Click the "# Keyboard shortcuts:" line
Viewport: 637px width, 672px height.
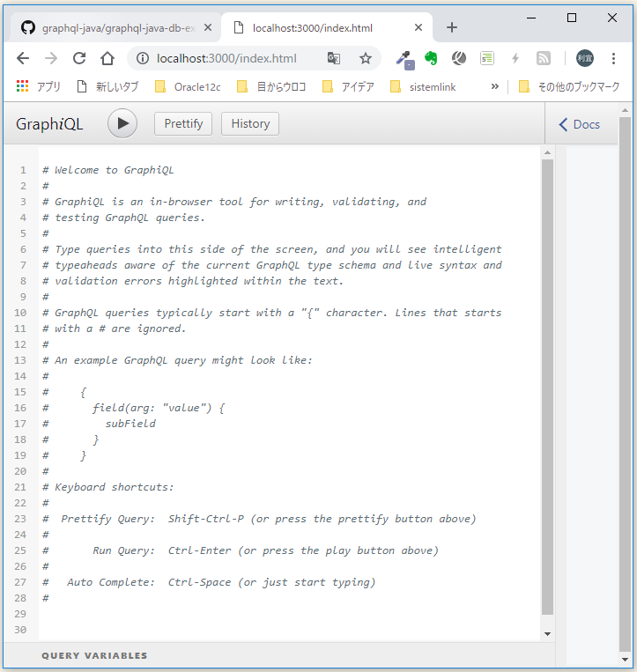(108, 487)
